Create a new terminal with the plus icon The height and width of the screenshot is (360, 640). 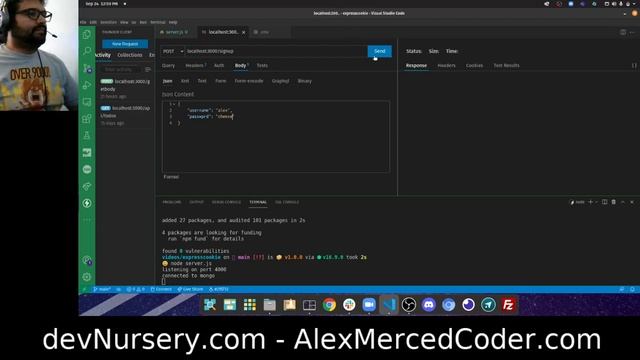(590, 202)
